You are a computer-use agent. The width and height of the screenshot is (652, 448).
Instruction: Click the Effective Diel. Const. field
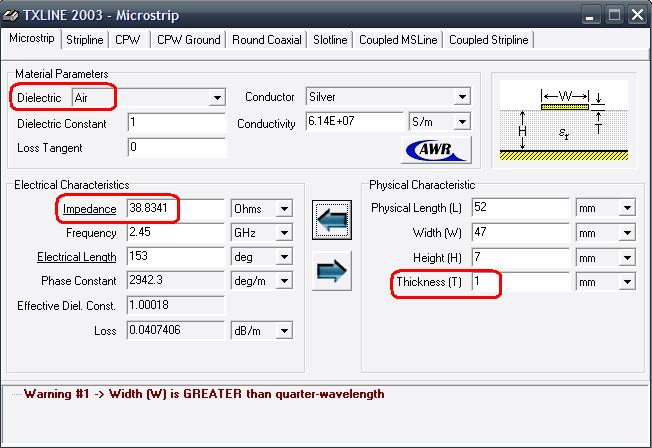click(176, 305)
